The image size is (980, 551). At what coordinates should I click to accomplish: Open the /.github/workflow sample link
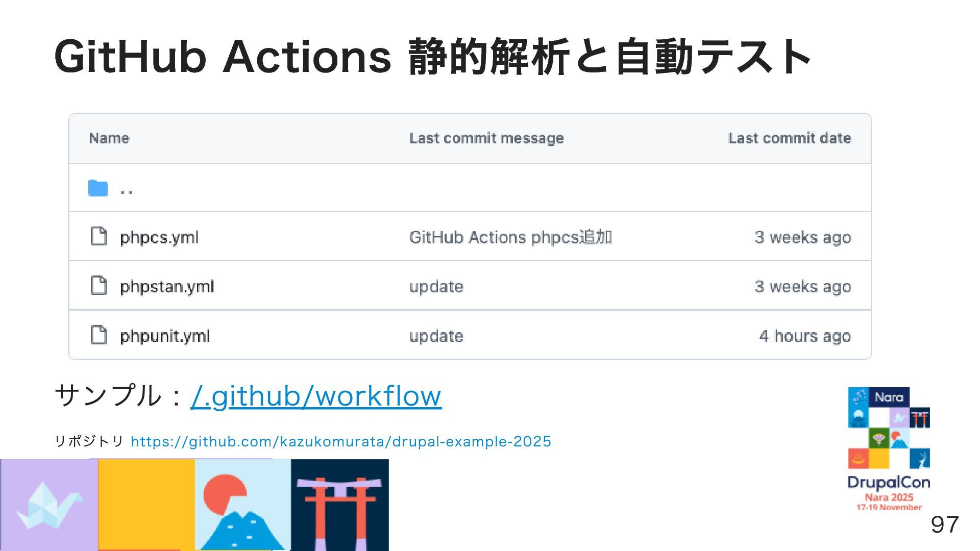point(316,396)
